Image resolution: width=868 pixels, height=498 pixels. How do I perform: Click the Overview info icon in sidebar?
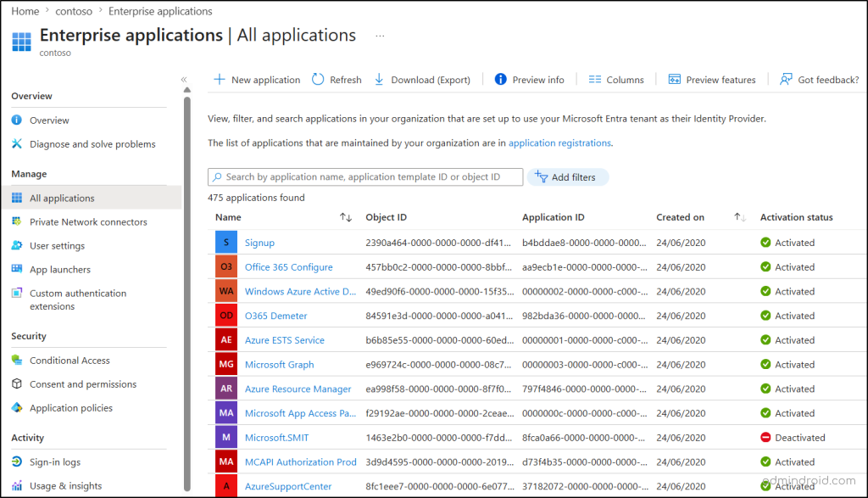(17, 120)
